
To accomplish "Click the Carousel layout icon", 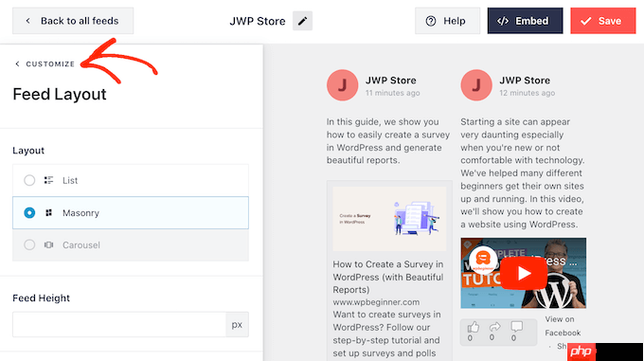I will pyautogui.click(x=49, y=244).
